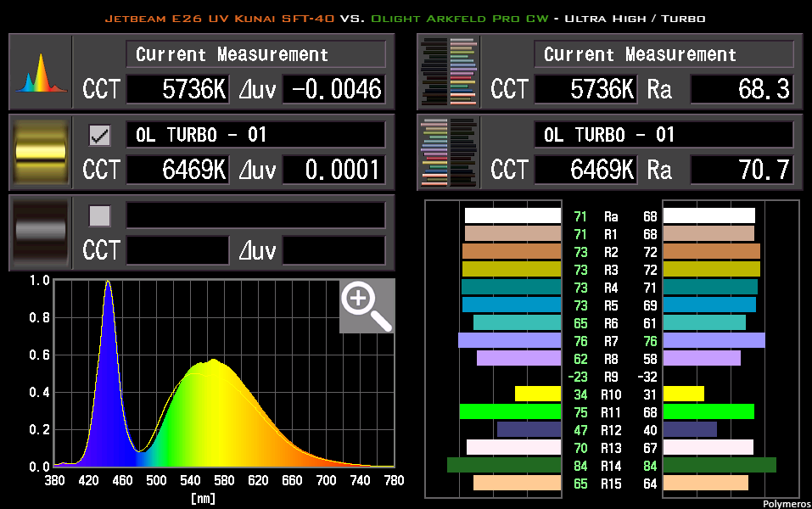Click the CCT value field showing 5736K
The width and height of the screenshot is (812, 509).
[x=177, y=89]
